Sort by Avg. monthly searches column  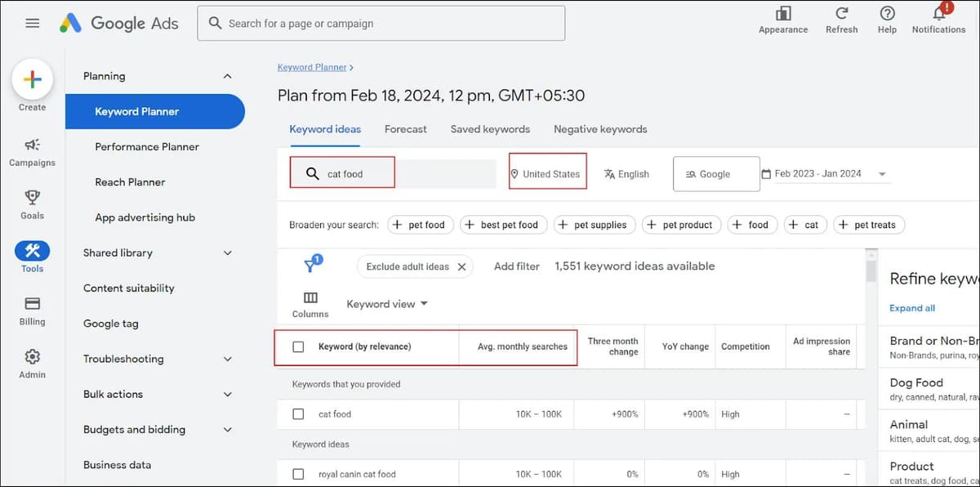click(523, 346)
